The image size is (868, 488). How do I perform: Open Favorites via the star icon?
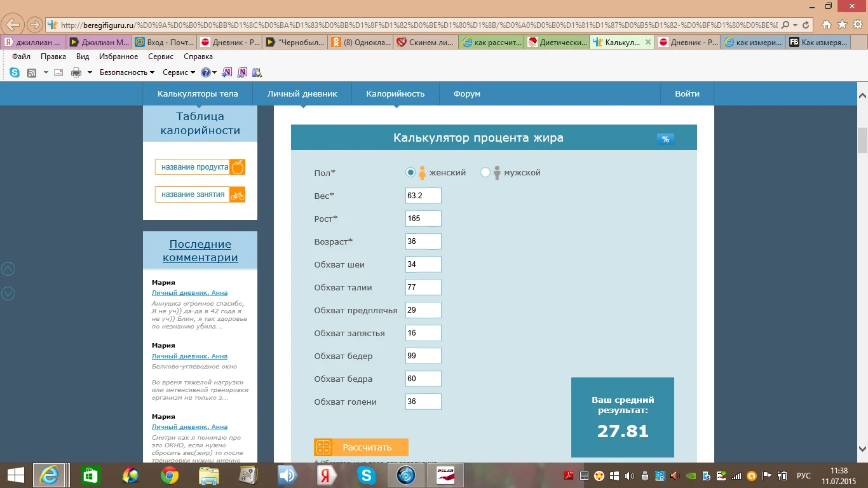[x=842, y=25]
